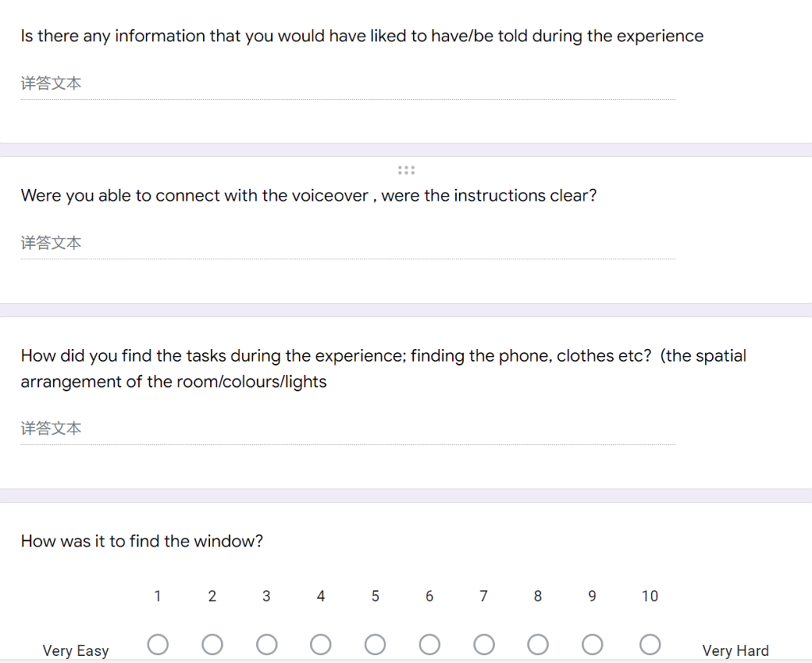The height and width of the screenshot is (663, 812).
Task: Click the voiceover instructions question title
Action: pos(308,196)
